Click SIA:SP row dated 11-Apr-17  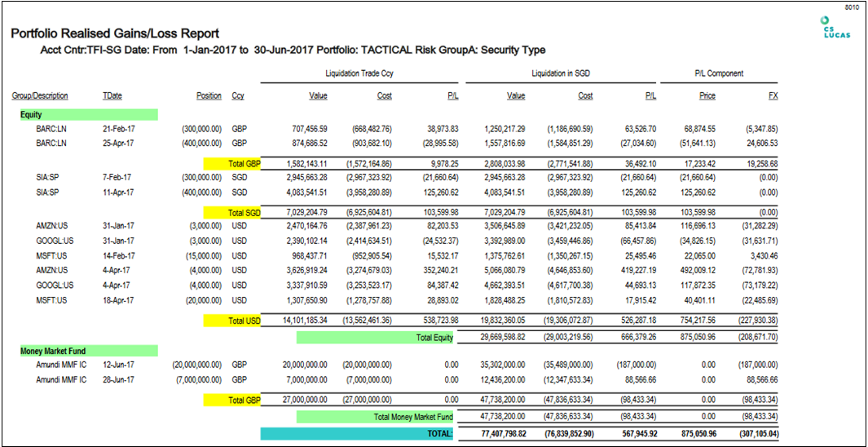coord(407,192)
